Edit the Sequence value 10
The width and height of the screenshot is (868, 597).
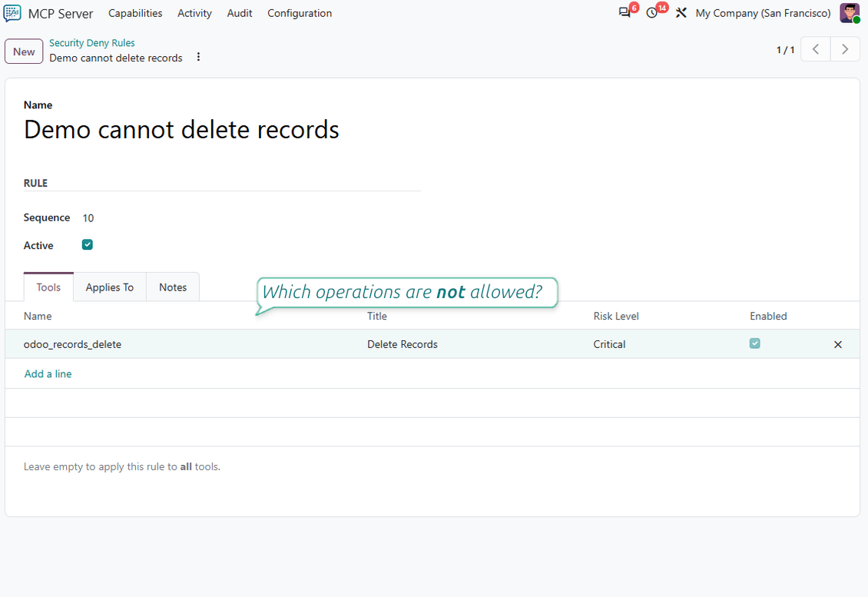pos(88,218)
